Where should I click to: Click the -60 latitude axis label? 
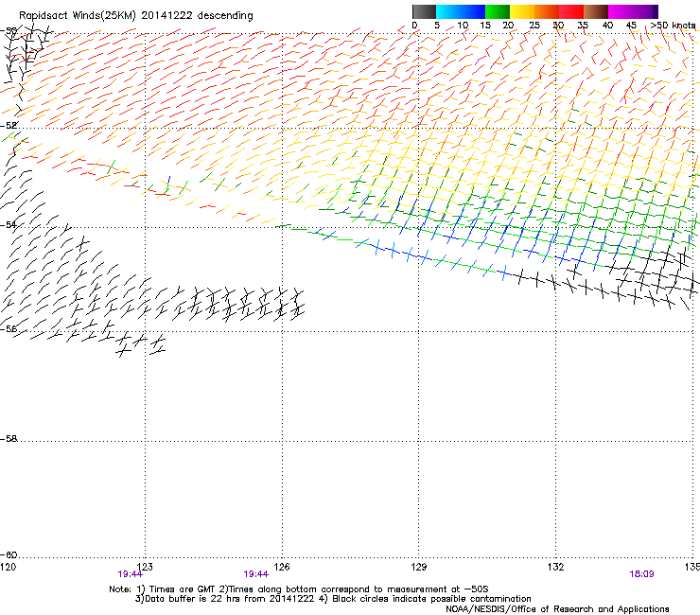pos(9,554)
